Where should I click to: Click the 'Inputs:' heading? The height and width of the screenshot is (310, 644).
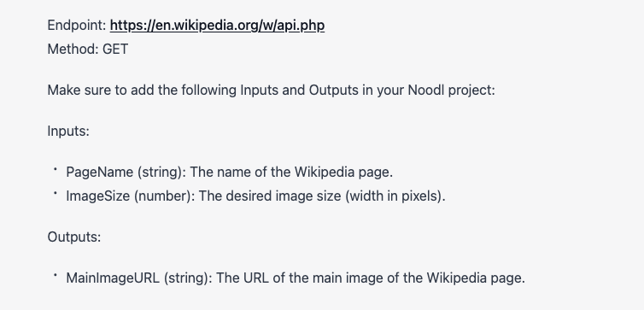[68, 132]
